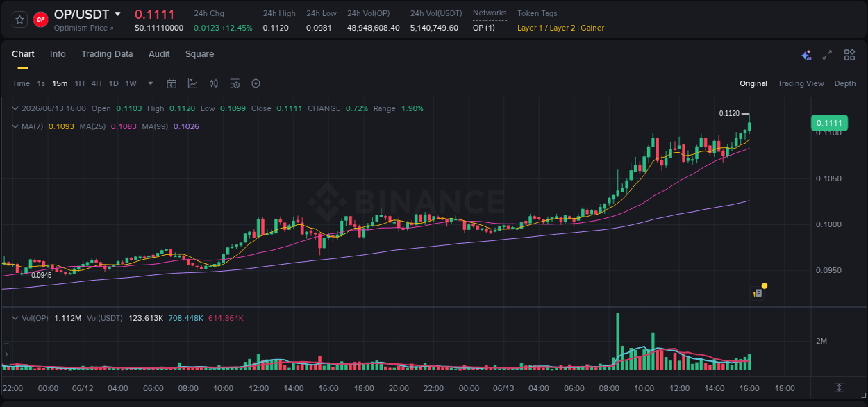Image resolution: width=868 pixels, height=407 pixels.
Task: Switch to the Chart tab
Action: click(x=23, y=54)
